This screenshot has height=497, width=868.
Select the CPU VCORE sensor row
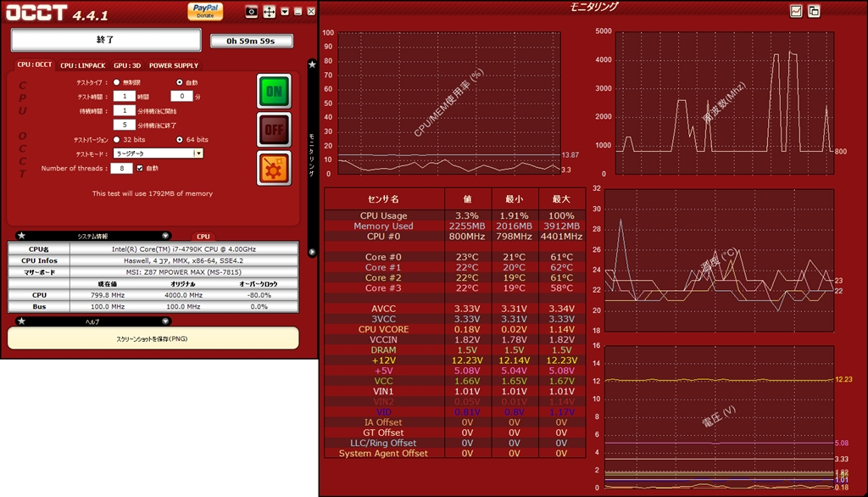(x=454, y=329)
